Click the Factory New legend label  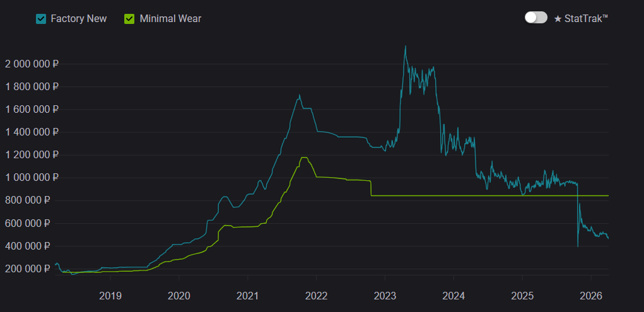[x=78, y=18]
